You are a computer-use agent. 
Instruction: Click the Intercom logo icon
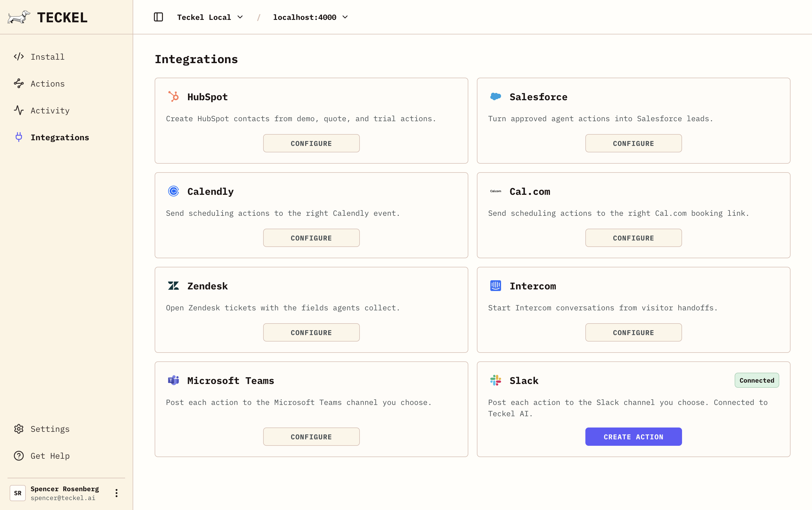click(495, 286)
